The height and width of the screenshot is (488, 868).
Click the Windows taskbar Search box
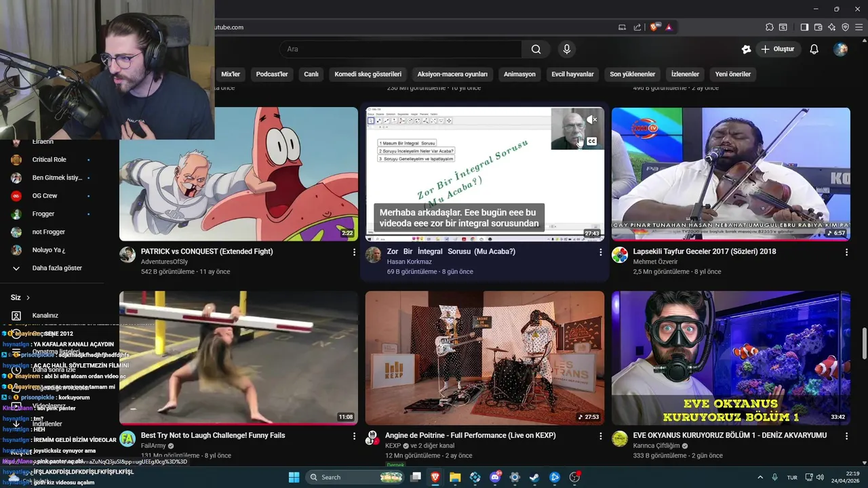357,477
